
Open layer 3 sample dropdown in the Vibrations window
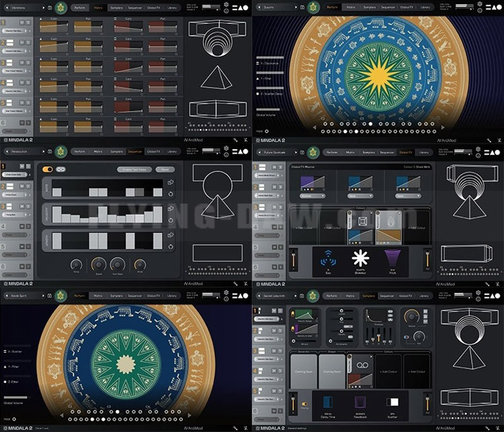(15, 71)
